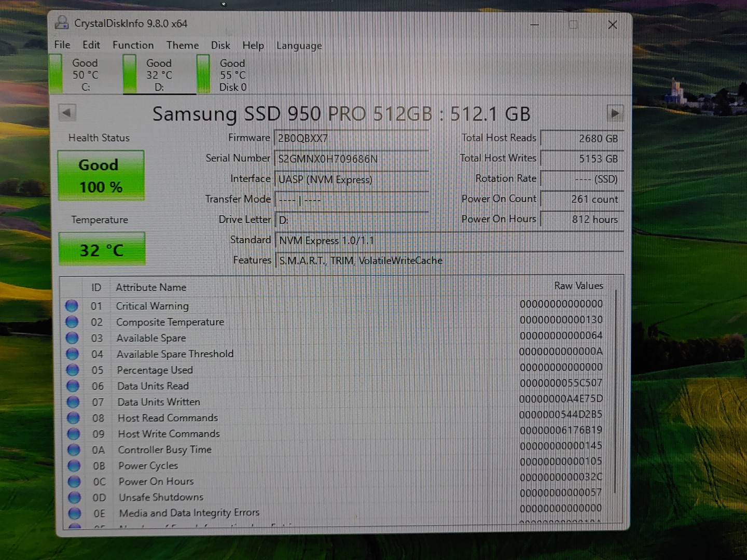Minimize the CrystalDiskInfo window
The width and height of the screenshot is (747, 560).
(534, 24)
